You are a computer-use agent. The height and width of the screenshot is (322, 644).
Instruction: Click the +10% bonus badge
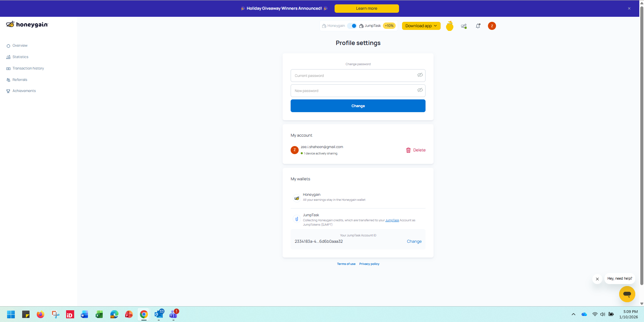point(389,26)
